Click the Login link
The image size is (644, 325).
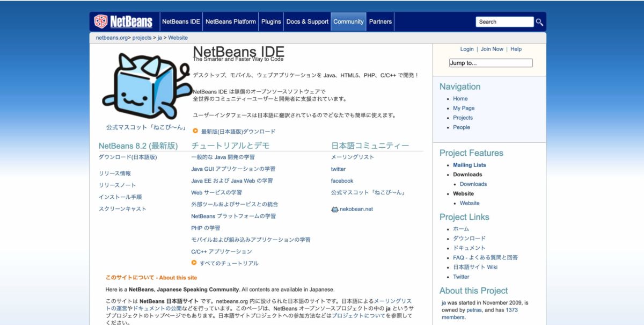pos(467,49)
